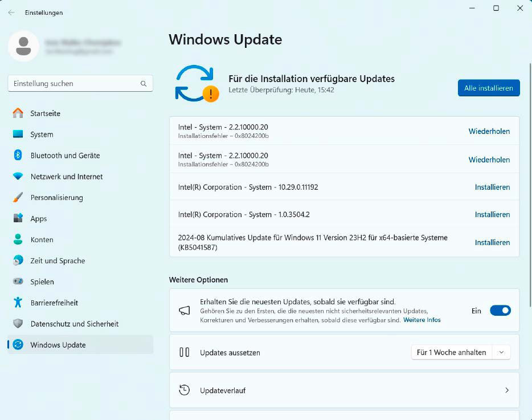Select Für 1 Woche anhalten

(451, 352)
